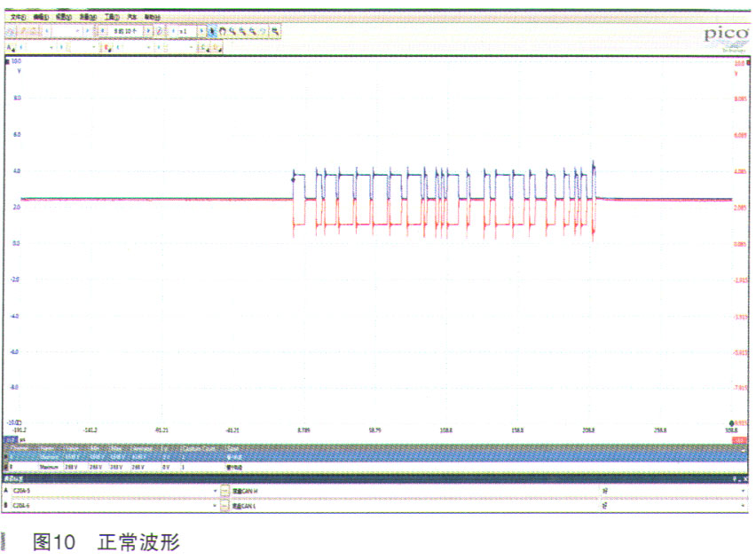Click the first icon in capture toolbar
756x560 pixels.
pos(11,32)
